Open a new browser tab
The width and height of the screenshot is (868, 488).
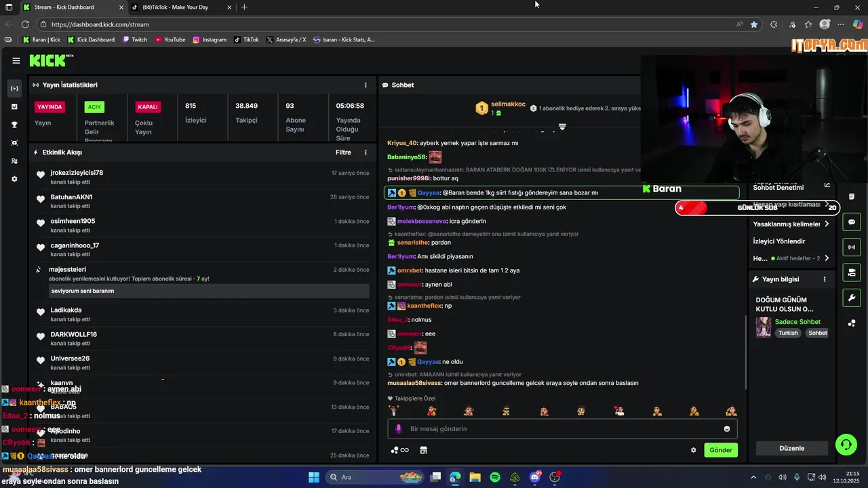coord(244,7)
